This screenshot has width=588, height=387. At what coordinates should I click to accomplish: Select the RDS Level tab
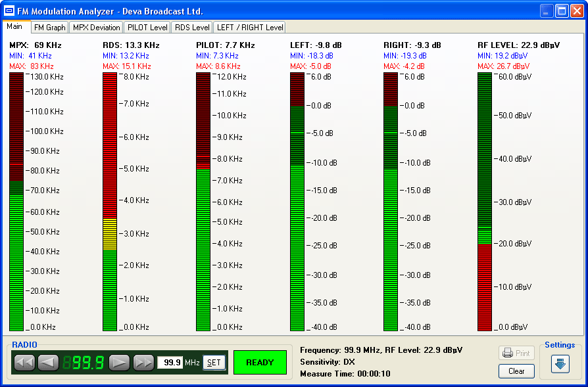[x=192, y=28]
